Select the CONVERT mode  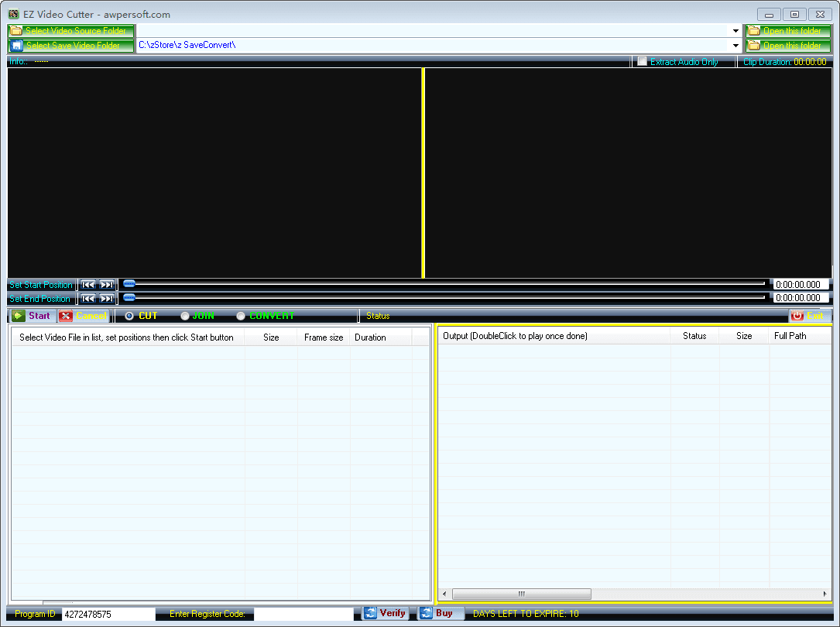241,316
